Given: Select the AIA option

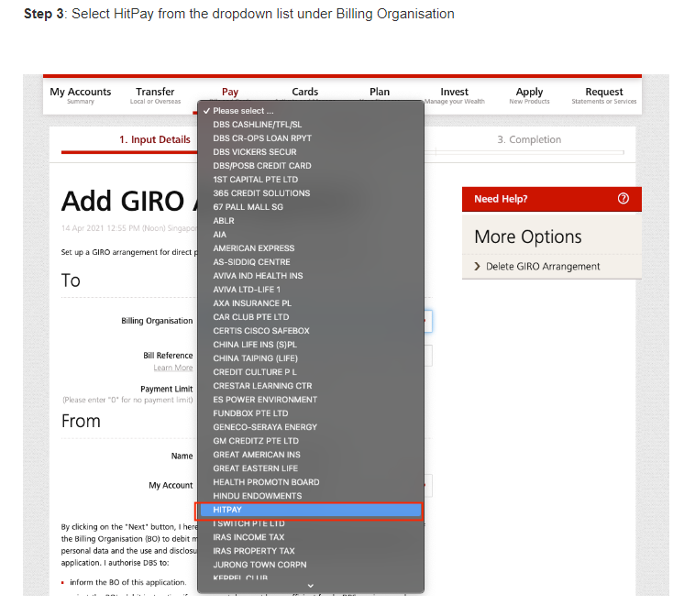Looking at the screenshot, I should 311,235.
